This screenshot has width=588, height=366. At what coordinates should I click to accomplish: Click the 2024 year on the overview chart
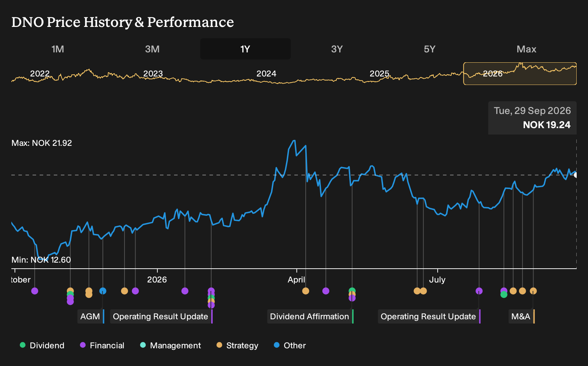tap(266, 74)
